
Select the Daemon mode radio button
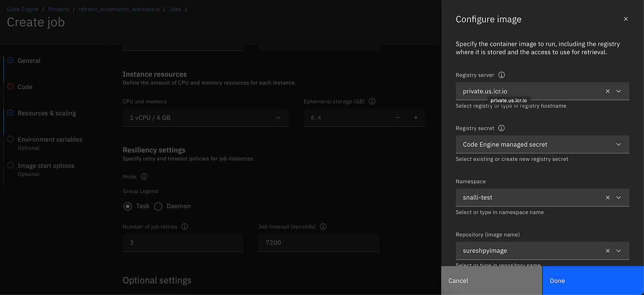(x=158, y=206)
